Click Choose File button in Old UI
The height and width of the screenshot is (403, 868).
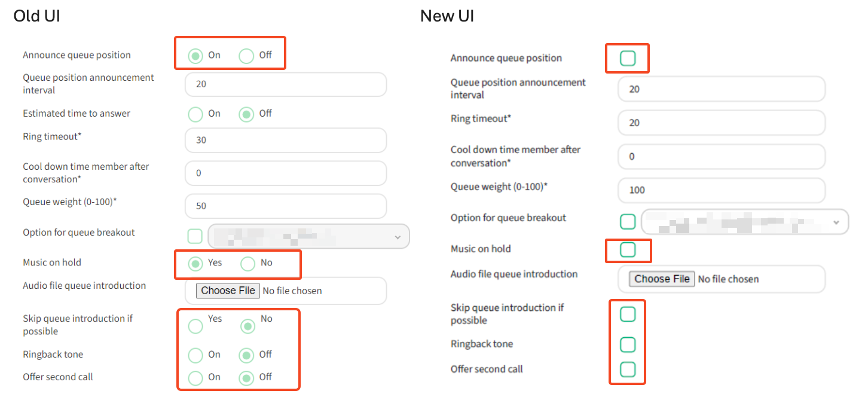tap(228, 291)
